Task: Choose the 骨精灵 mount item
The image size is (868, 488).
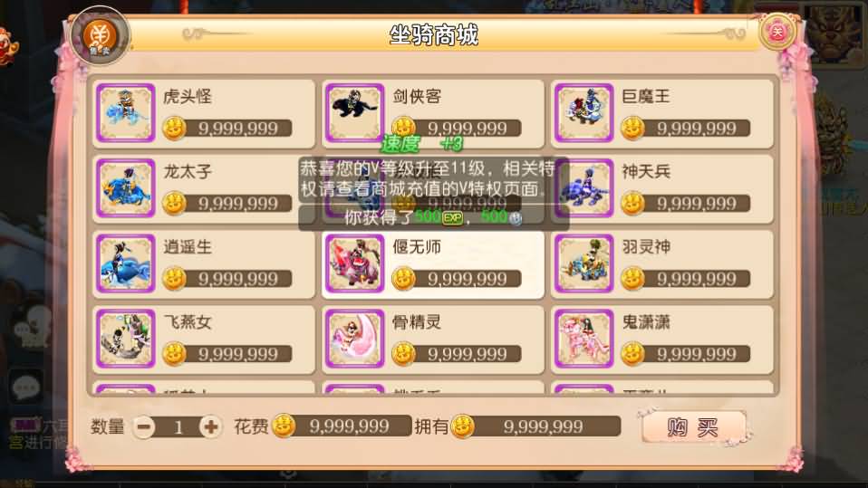Action: click(433, 340)
